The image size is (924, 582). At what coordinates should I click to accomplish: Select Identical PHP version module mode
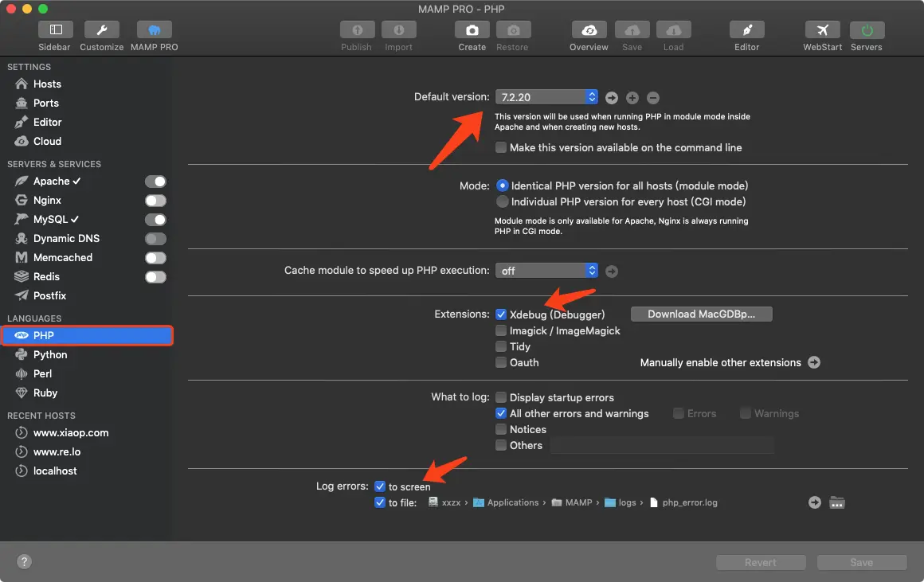tap(502, 186)
